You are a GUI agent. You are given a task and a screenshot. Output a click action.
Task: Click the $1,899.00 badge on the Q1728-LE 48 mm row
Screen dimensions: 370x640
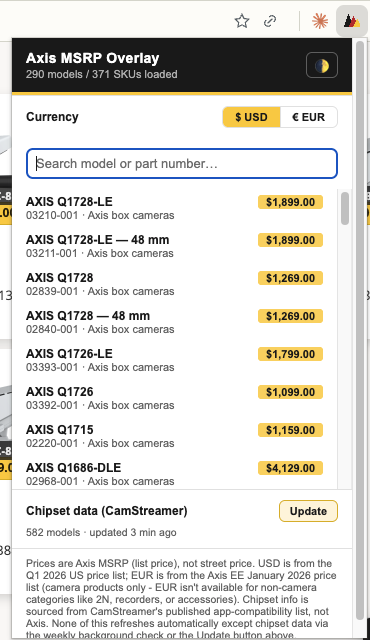click(290, 240)
